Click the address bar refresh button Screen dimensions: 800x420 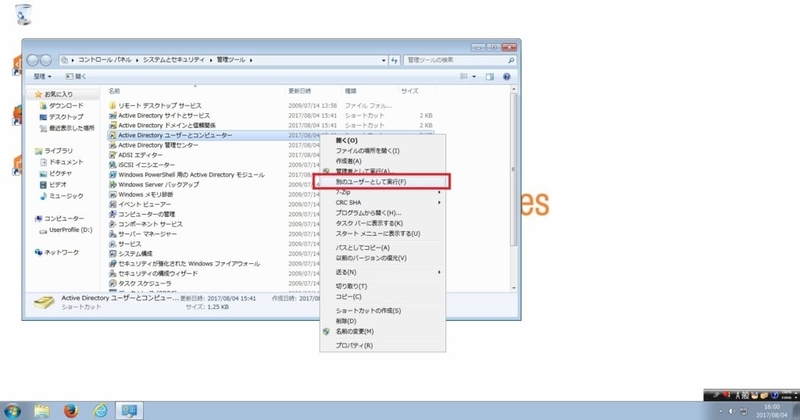(x=394, y=60)
